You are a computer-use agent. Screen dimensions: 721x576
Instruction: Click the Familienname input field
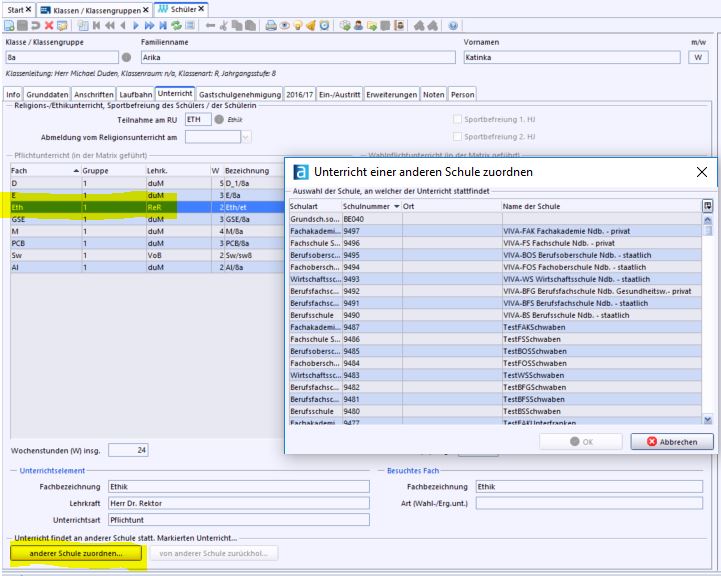(298, 57)
